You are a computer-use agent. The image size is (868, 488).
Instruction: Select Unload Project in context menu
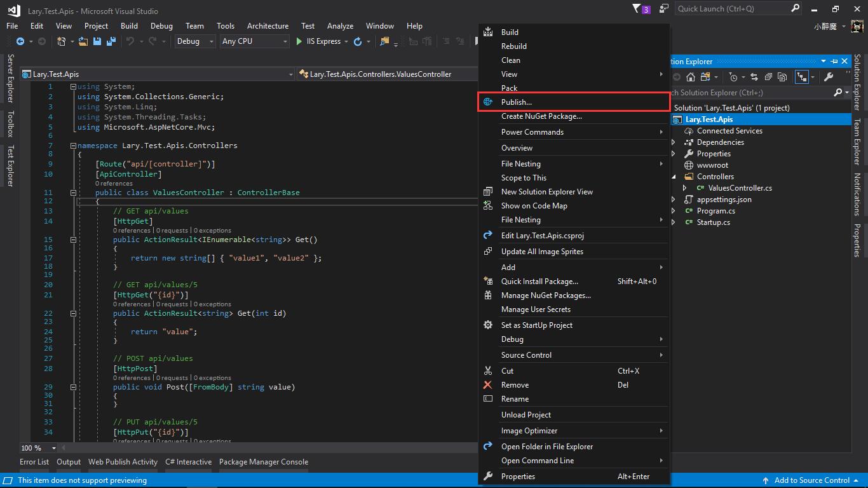[574, 415]
